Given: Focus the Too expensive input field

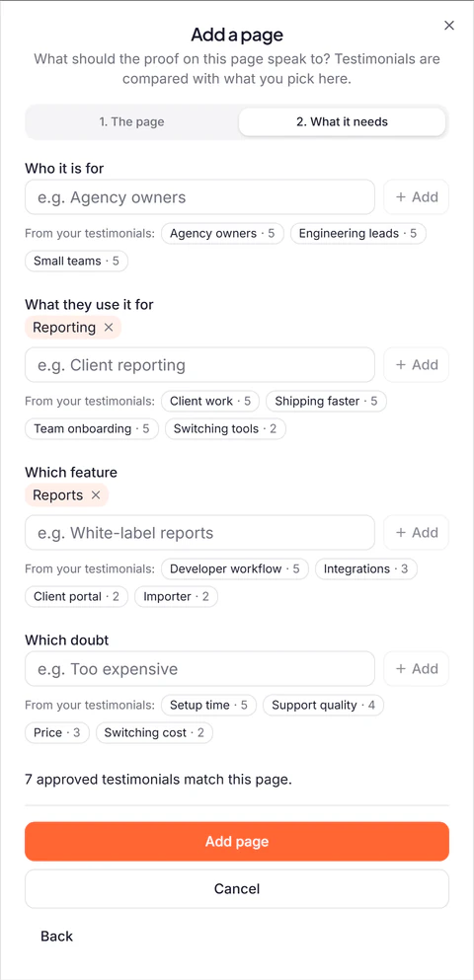Looking at the screenshot, I should (200, 669).
